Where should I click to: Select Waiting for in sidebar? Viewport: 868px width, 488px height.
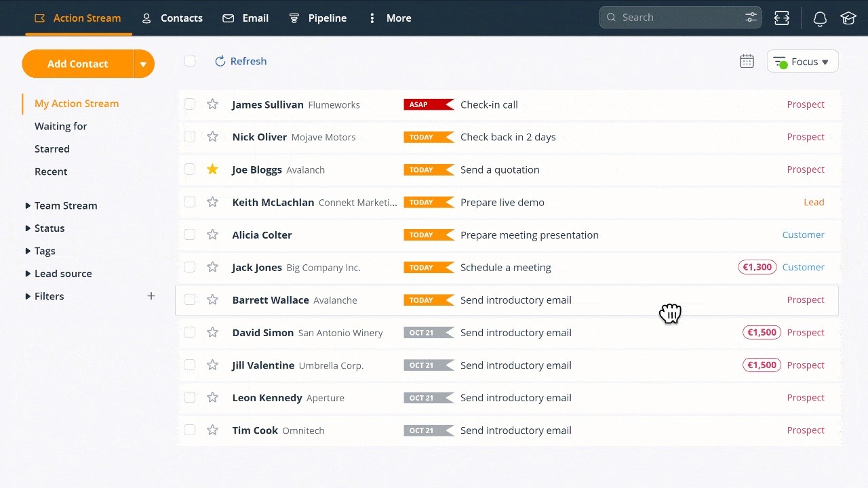coord(61,126)
